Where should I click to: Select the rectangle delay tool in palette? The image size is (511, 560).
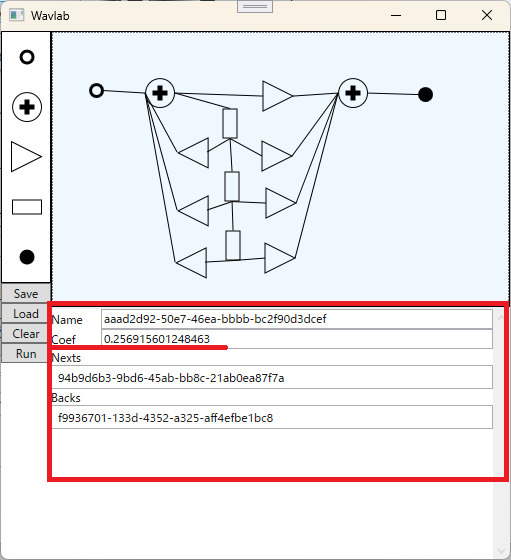tap(27, 207)
